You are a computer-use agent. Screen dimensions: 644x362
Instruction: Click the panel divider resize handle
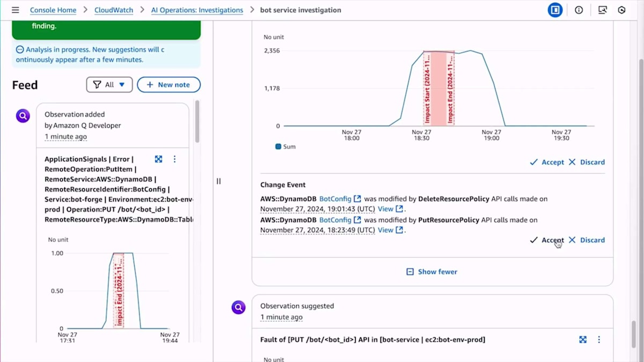(x=218, y=181)
